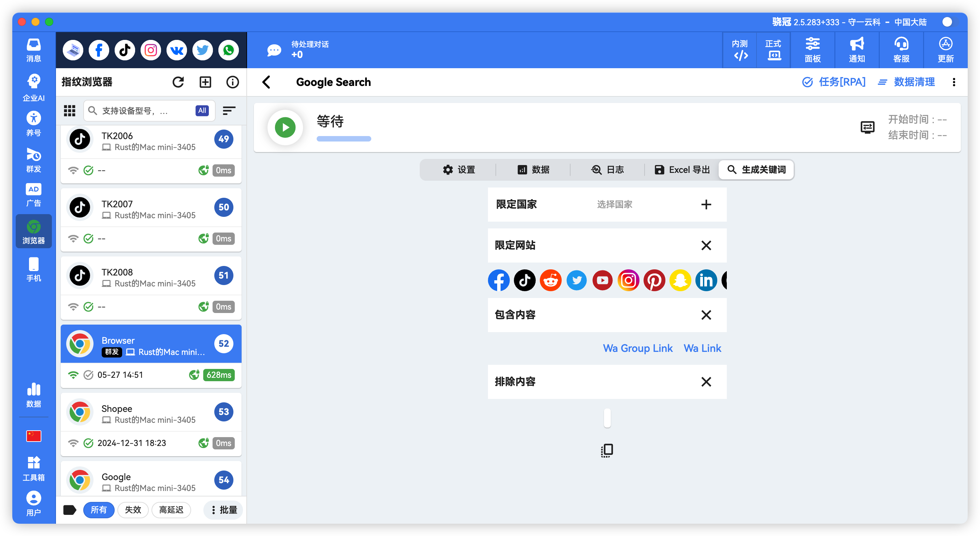
Task: Collapse the 排除内容 section
Action: coord(706,382)
